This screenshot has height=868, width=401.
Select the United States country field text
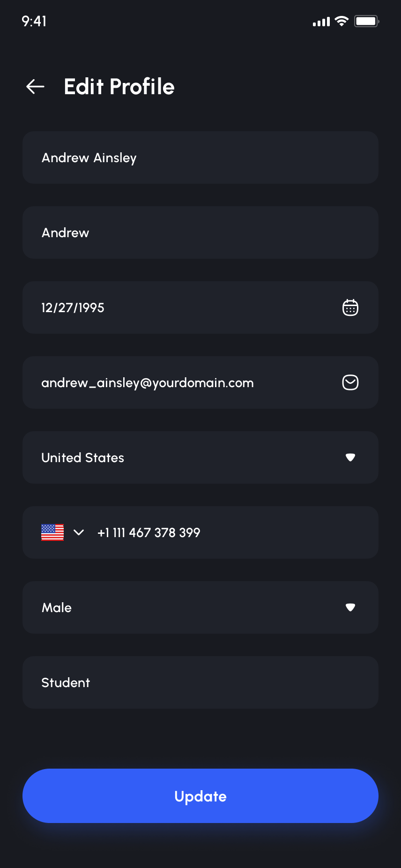(x=83, y=457)
